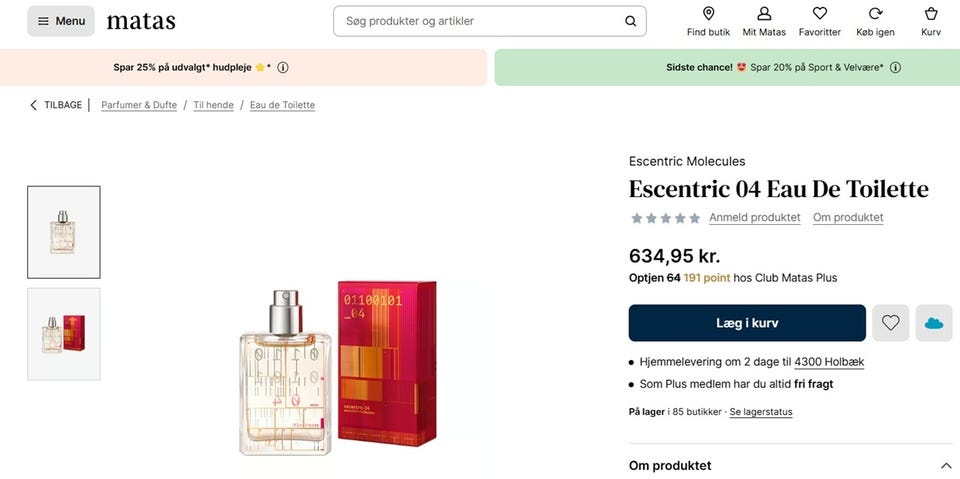Image resolution: width=960 pixels, height=479 pixels.
Task: Collapse the Om produktet section chevron
Action: (946, 466)
